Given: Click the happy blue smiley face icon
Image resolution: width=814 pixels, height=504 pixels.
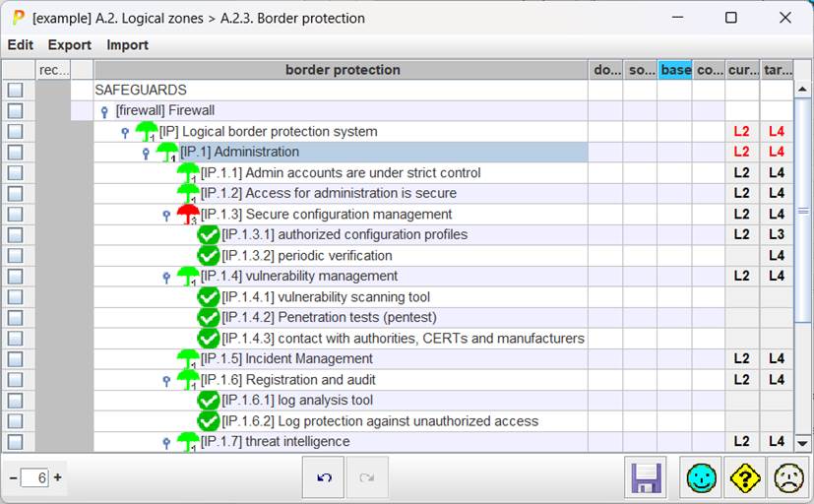Looking at the screenshot, I should 701,477.
